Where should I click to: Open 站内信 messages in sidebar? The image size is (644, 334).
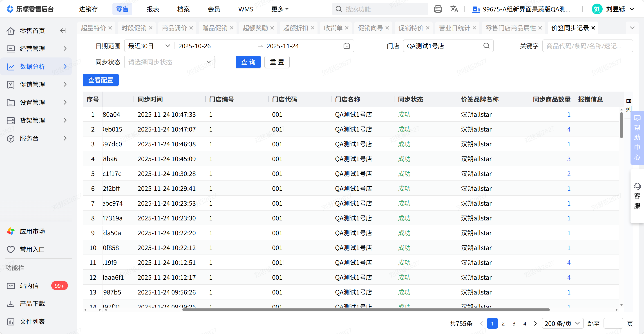29,286
